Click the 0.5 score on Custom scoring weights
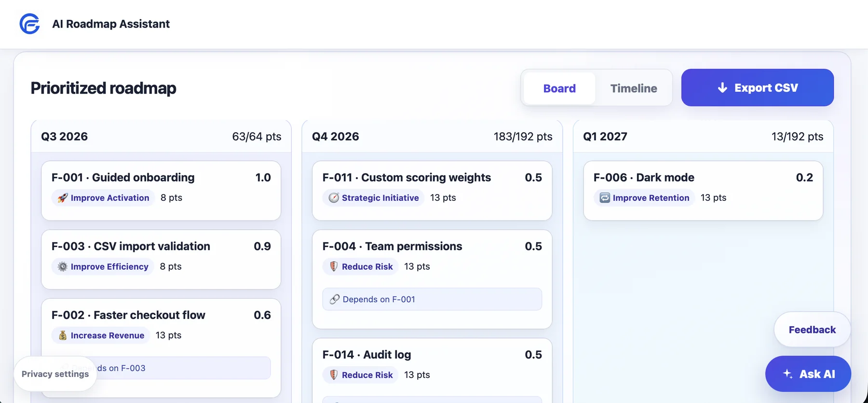This screenshot has width=868, height=403. [x=533, y=178]
